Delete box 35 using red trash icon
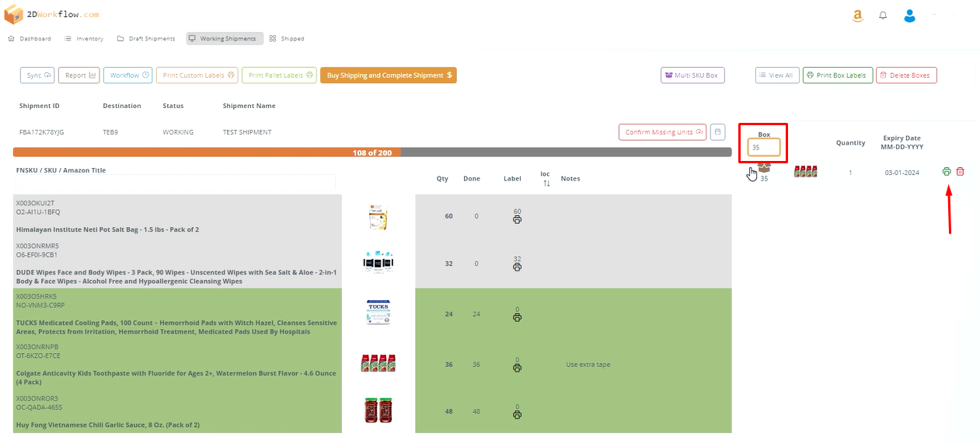Image resolution: width=980 pixels, height=444 pixels. pyautogui.click(x=960, y=172)
